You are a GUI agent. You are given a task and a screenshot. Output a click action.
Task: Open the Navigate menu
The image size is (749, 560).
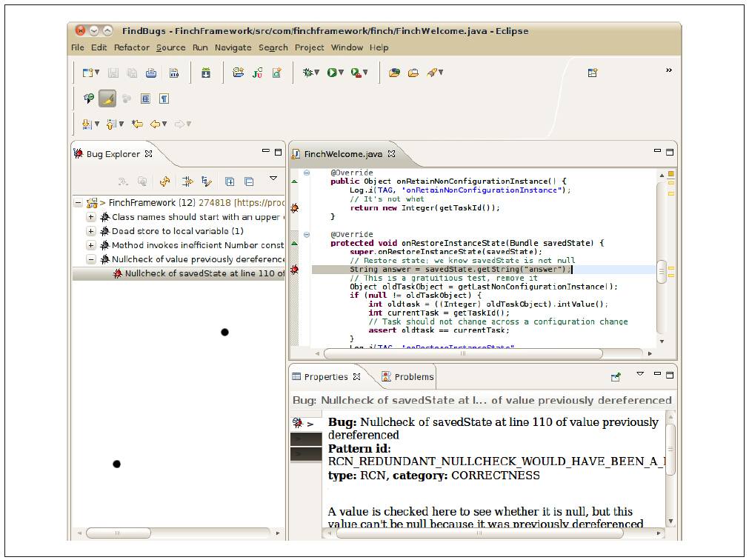tap(233, 47)
